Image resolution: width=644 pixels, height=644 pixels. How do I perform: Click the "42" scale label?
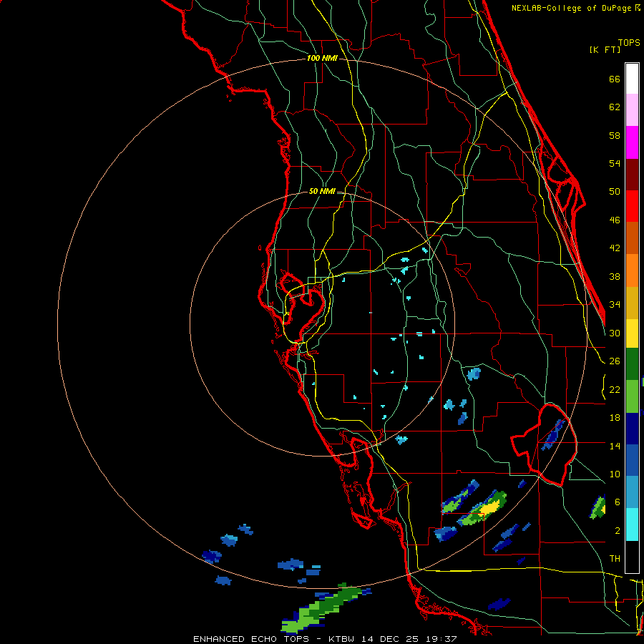(x=615, y=248)
